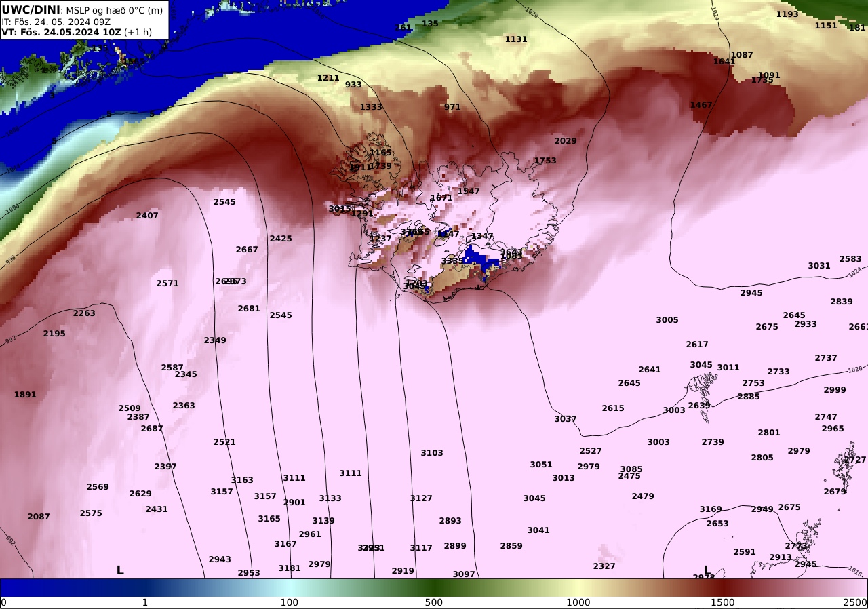This screenshot has height=609, width=868.
Task: Click the 2583 value
Action: point(850,259)
